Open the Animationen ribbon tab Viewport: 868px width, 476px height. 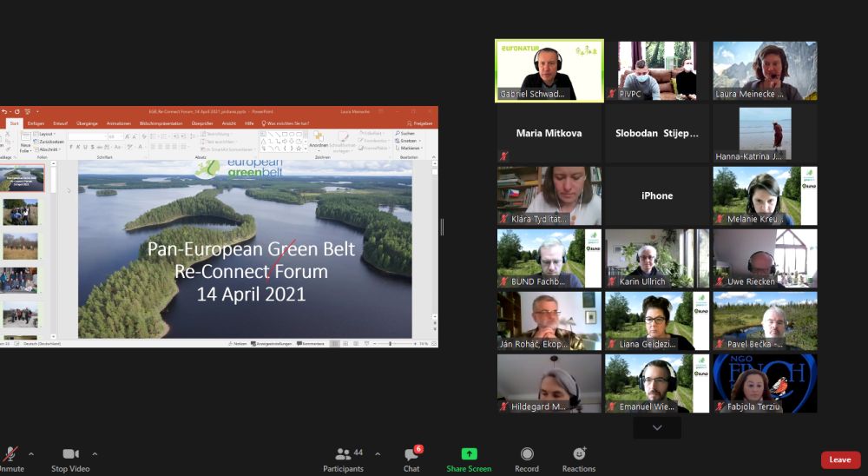click(x=118, y=123)
